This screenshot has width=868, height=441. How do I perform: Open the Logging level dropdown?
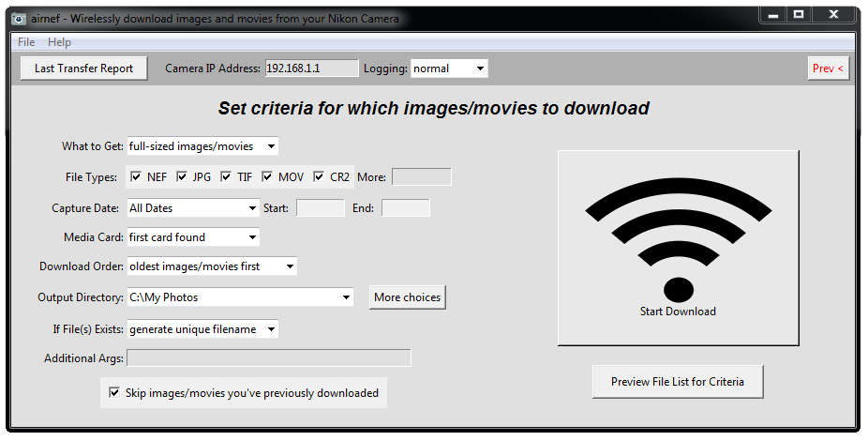[x=449, y=68]
